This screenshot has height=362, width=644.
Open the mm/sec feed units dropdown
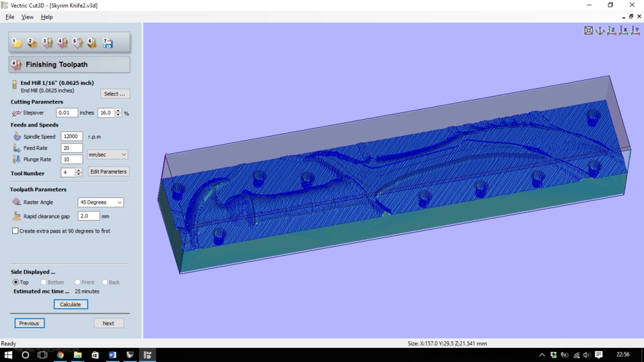click(x=107, y=154)
